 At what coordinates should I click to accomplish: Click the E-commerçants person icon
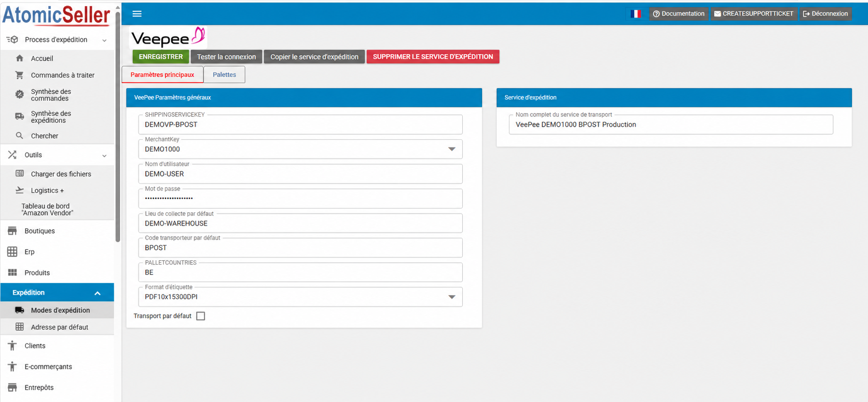click(x=12, y=367)
